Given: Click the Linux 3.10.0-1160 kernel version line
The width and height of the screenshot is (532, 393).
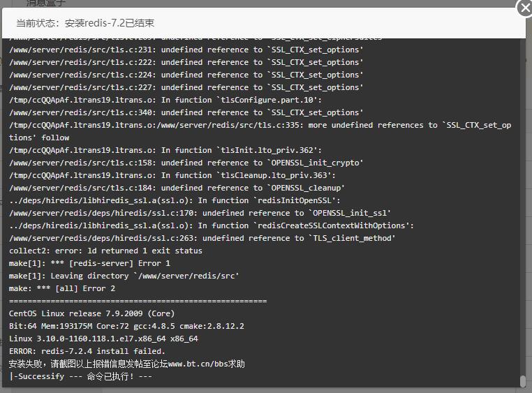Looking at the screenshot, I should click(x=103, y=339).
